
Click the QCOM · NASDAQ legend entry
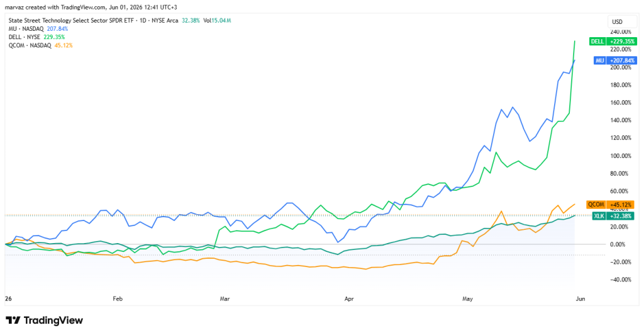tap(30, 45)
